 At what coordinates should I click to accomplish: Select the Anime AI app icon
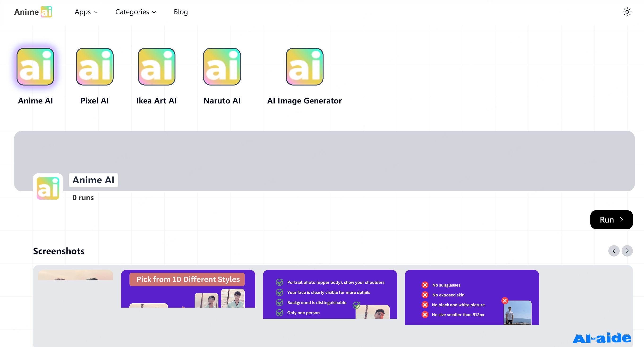pyautogui.click(x=35, y=67)
